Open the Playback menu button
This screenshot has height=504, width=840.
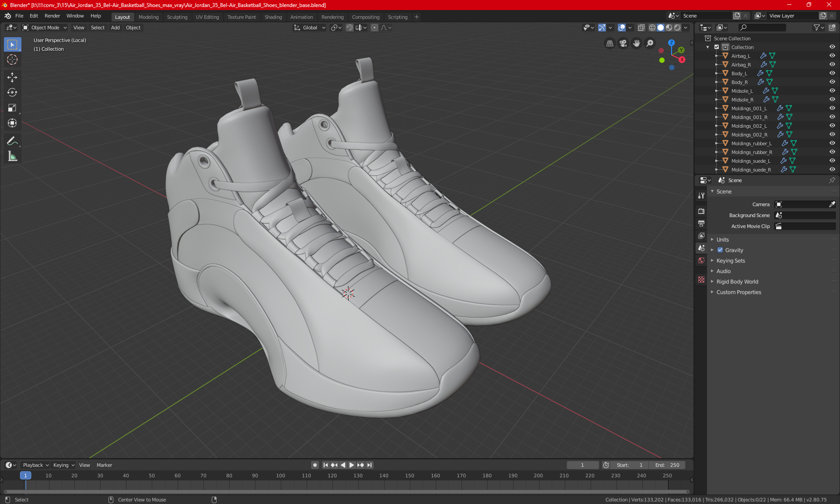click(35, 465)
